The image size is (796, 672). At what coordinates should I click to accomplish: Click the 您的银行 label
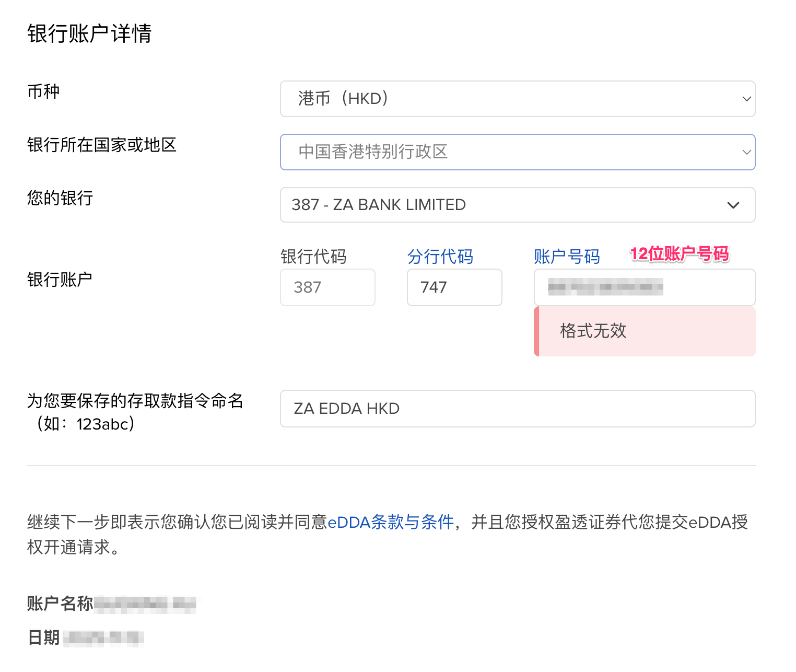(60, 198)
